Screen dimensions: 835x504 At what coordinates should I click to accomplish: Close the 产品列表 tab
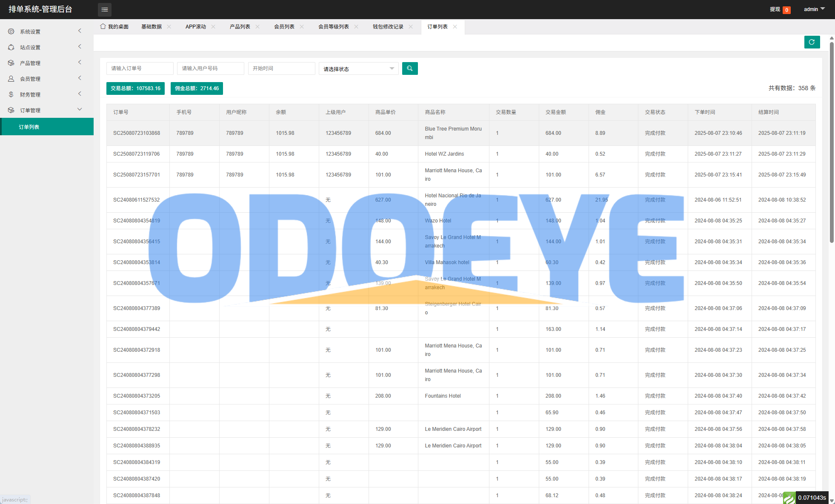click(x=257, y=26)
